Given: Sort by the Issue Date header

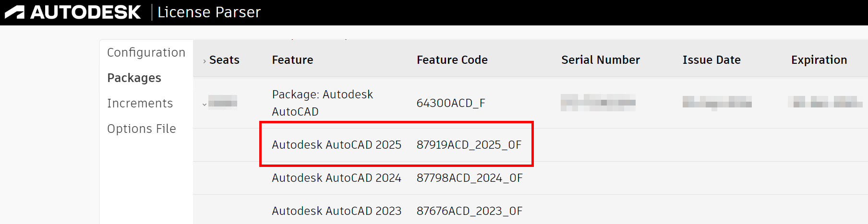Looking at the screenshot, I should point(711,60).
